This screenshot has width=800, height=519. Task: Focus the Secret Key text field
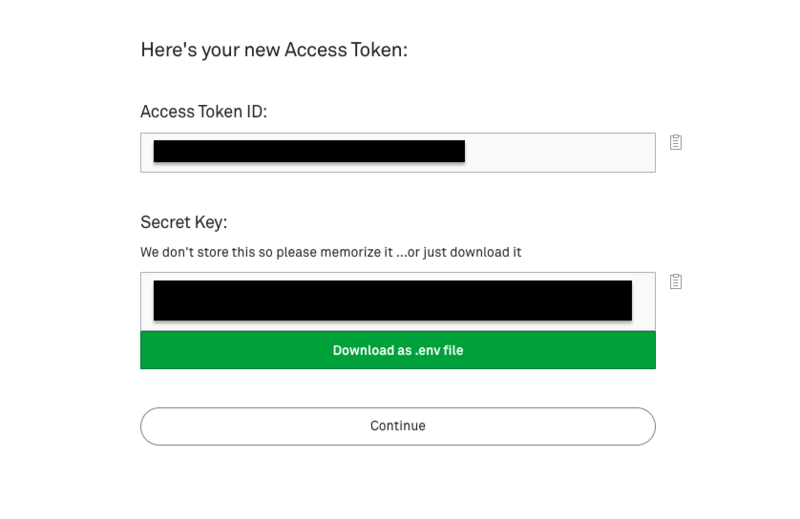tap(398, 302)
